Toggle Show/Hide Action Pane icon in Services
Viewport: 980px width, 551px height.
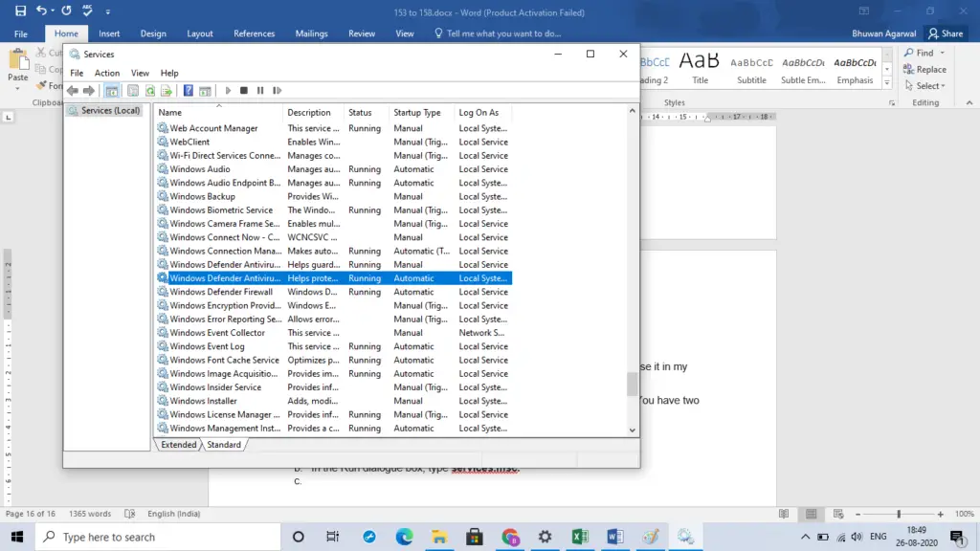[205, 91]
